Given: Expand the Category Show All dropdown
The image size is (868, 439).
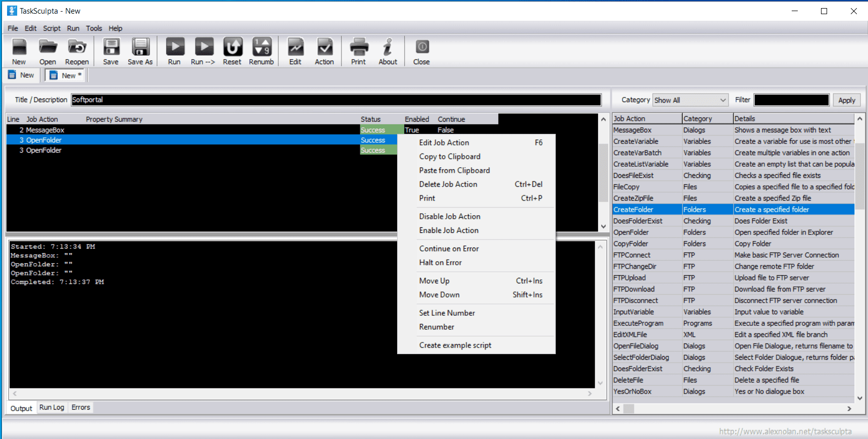Looking at the screenshot, I should pyautogui.click(x=690, y=100).
